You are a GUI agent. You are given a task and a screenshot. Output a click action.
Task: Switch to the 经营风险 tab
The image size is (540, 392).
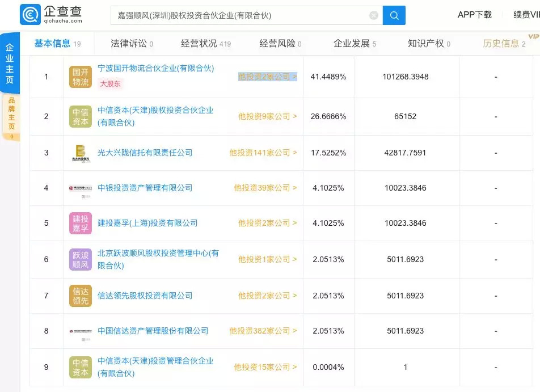(x=280, y=44)
